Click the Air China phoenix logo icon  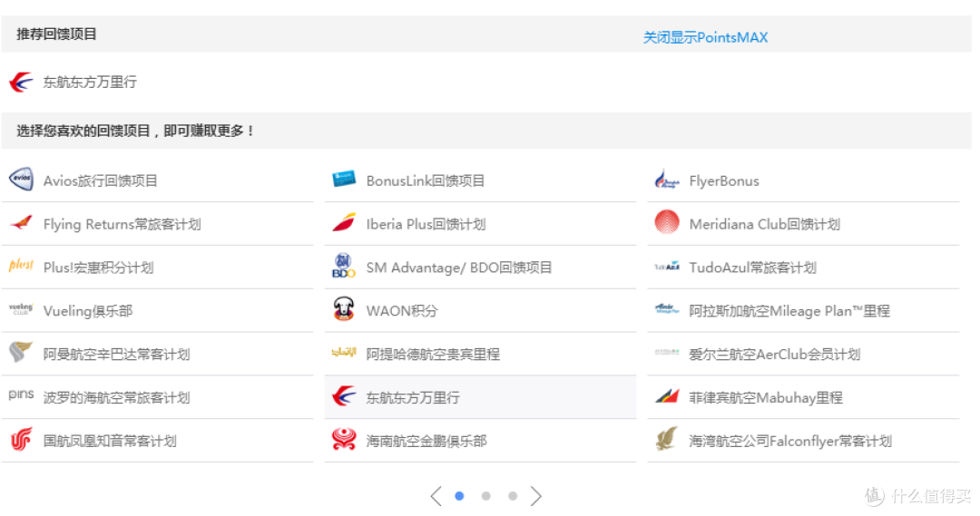point(21,440)
